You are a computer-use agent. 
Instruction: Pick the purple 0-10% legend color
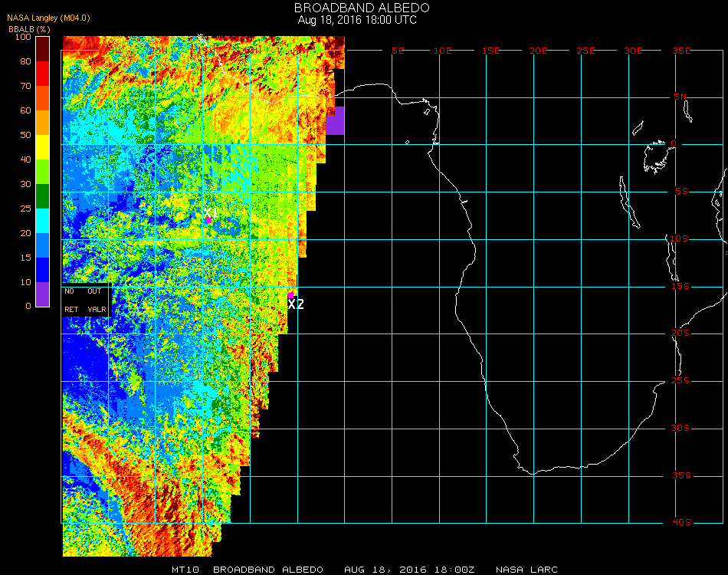tap(43, 294)
